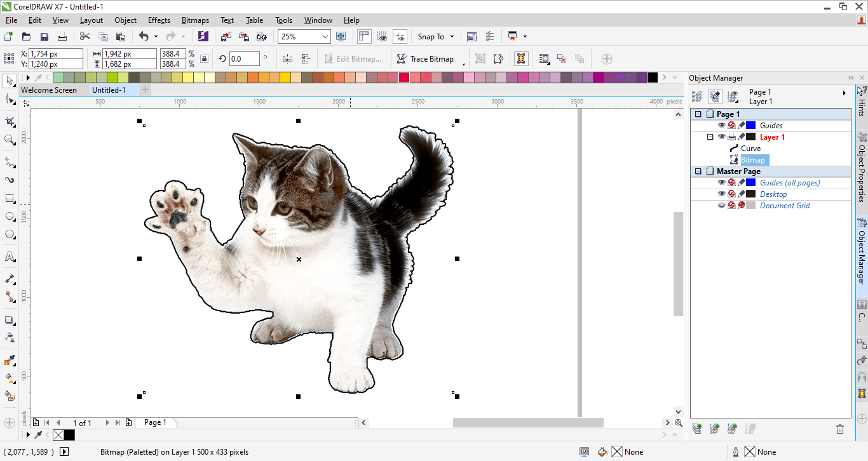Open the Effects menu

(159, 20)
